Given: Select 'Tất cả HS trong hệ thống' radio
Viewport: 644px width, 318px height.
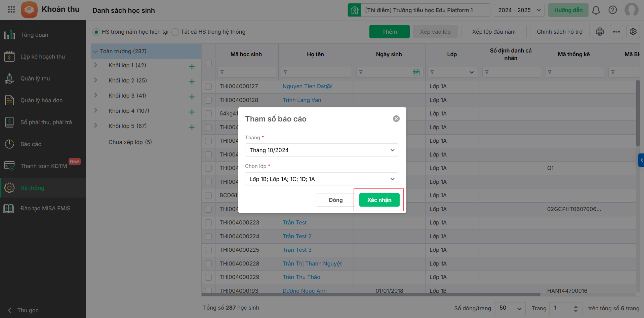Looking at the screenshot, I should pyautogui.click(x=175, y=32).
